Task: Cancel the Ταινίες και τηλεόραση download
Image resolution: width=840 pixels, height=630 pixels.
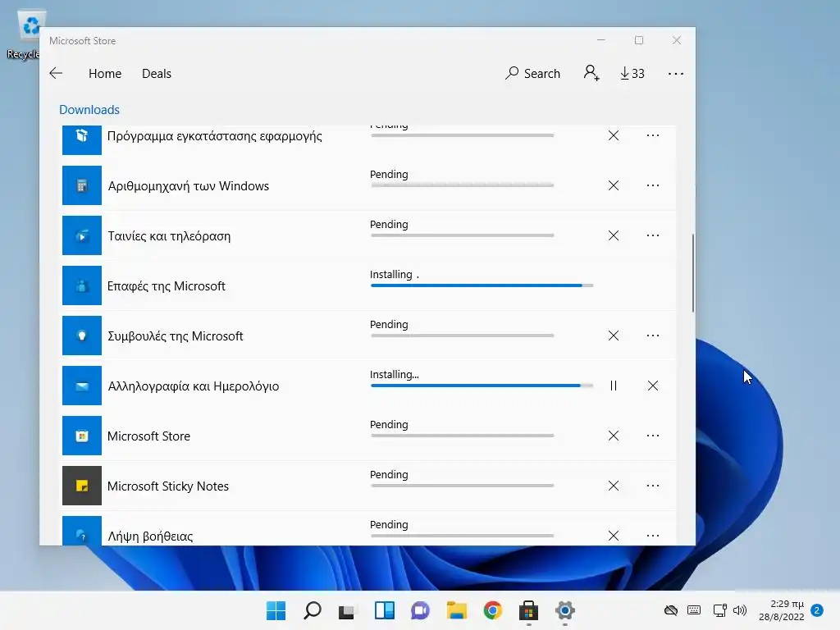Action: coord(614,235)
